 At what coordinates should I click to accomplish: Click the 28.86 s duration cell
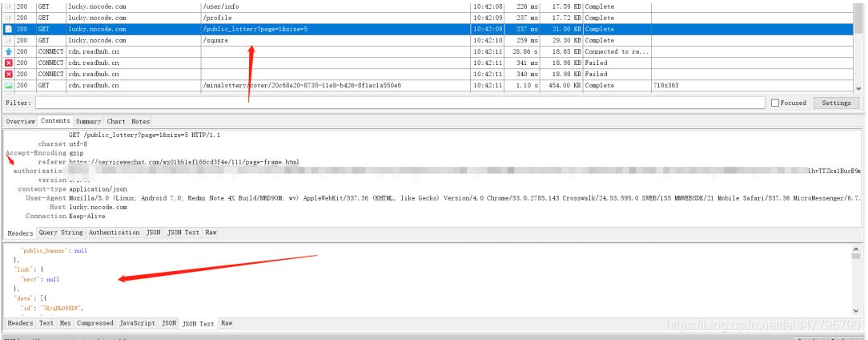coord(524,51)
